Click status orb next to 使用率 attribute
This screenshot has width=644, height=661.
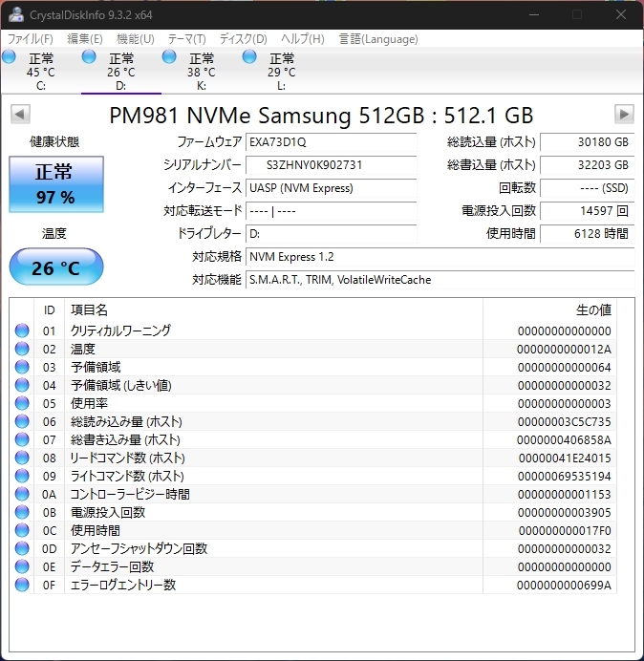[x=22, y=403]
